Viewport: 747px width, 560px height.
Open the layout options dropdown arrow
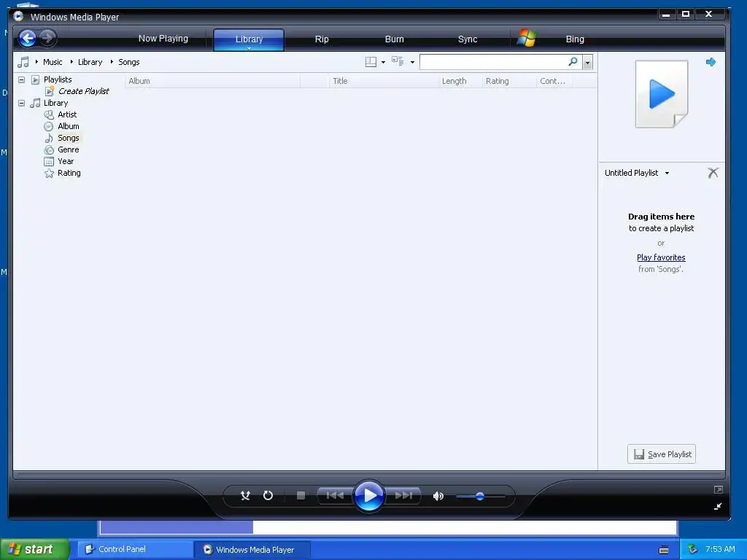coord(383,62)
